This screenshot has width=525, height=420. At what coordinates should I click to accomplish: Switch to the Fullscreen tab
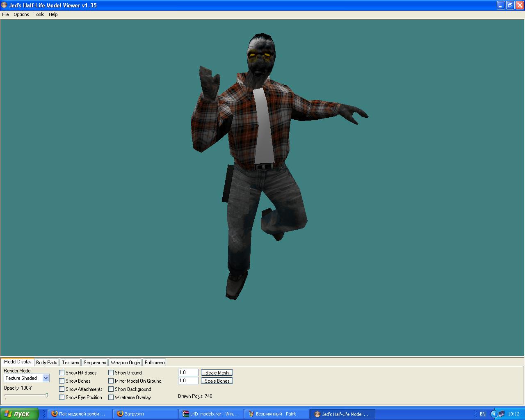point(155,363)
